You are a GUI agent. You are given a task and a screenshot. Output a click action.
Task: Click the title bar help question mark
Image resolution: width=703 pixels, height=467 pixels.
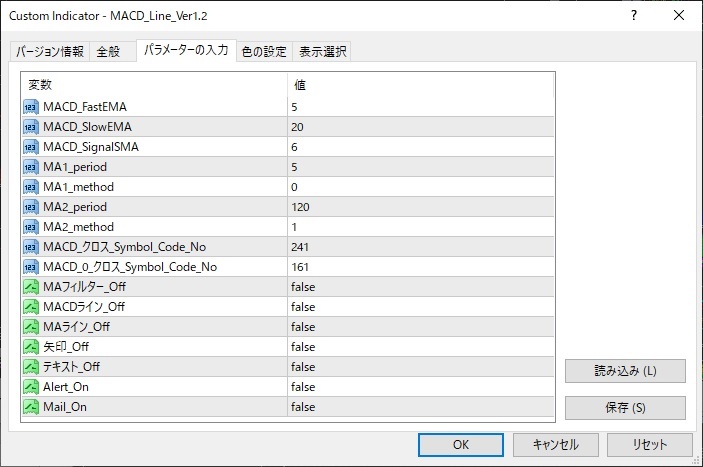634,16
